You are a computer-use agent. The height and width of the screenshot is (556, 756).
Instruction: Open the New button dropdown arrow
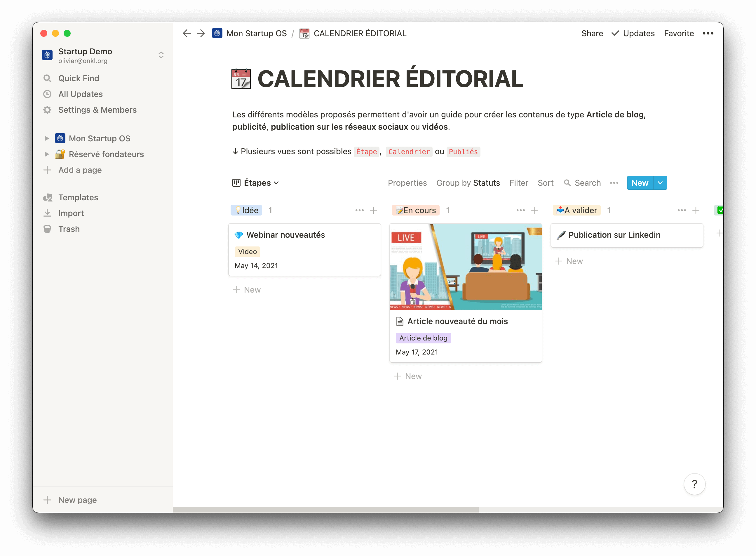(660, 183)
